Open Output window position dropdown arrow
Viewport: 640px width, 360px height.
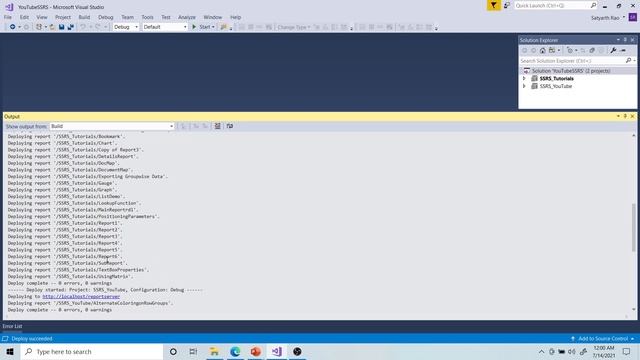pos(618,116)
